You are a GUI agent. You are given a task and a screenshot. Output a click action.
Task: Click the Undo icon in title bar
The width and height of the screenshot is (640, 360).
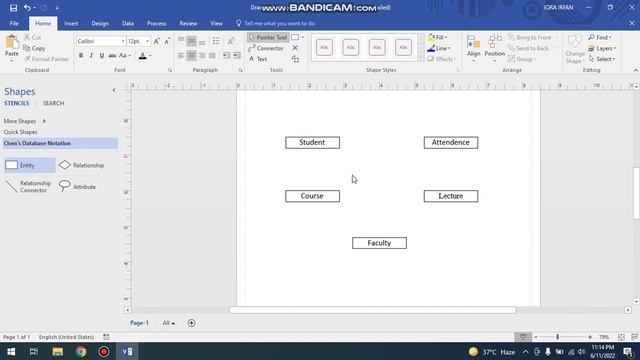(x=27, y=8)
